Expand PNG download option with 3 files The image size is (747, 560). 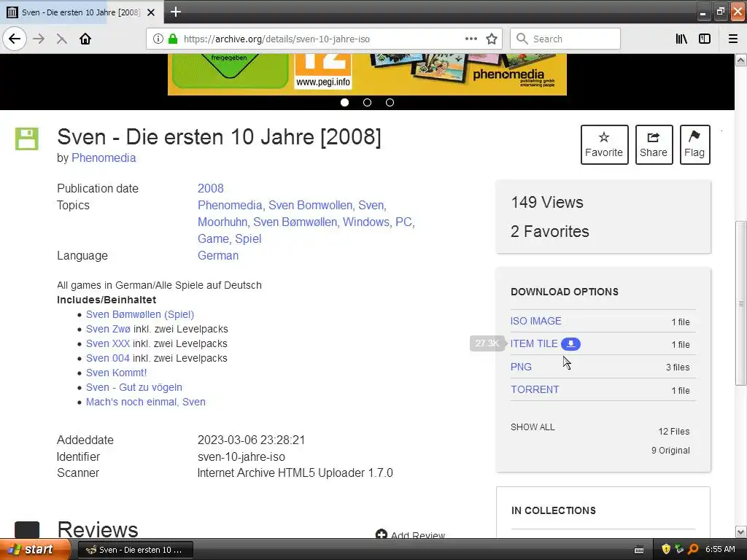point(521,367)
